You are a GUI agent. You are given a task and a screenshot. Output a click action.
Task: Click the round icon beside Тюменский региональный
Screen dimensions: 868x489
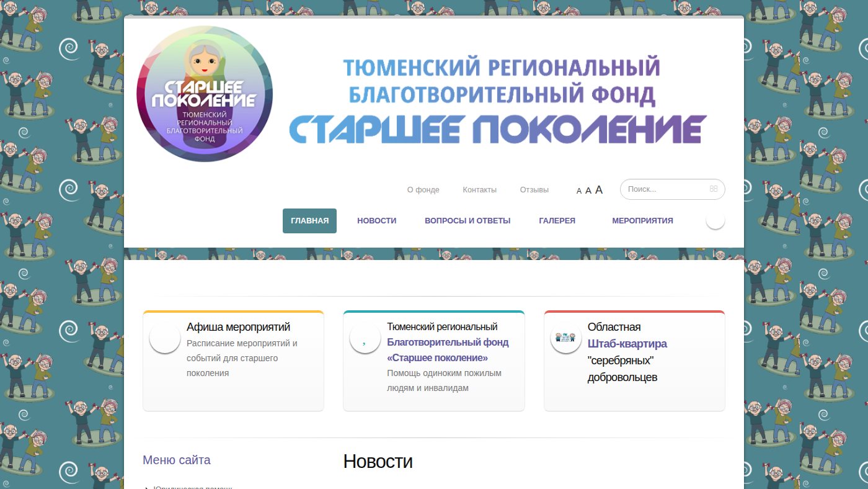365,338
